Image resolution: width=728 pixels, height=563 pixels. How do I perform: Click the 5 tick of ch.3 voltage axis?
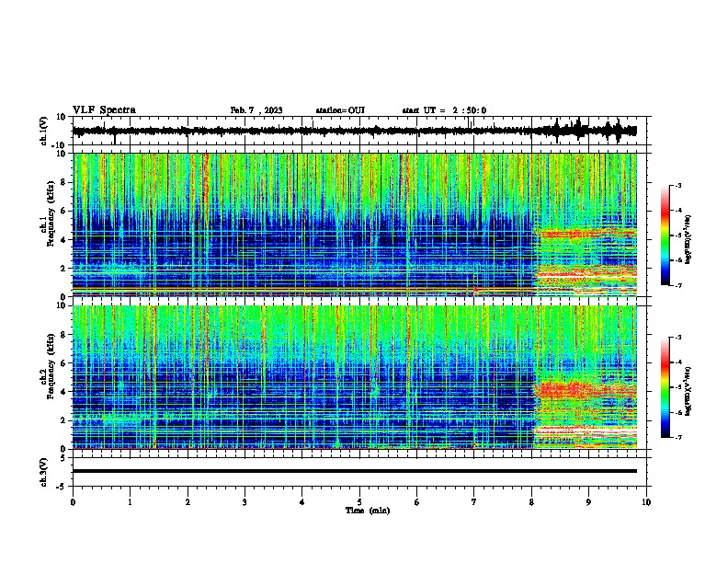(63, 457)
